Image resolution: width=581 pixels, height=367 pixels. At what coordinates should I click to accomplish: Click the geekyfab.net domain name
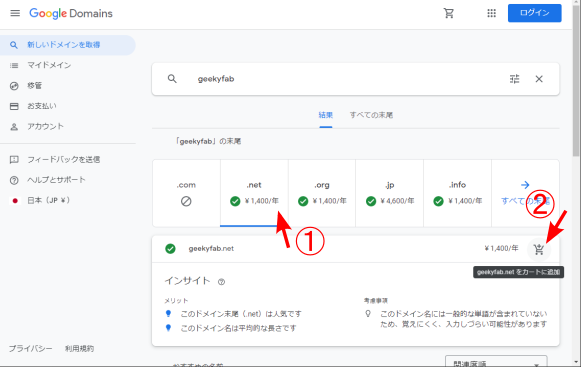[211, 248]
